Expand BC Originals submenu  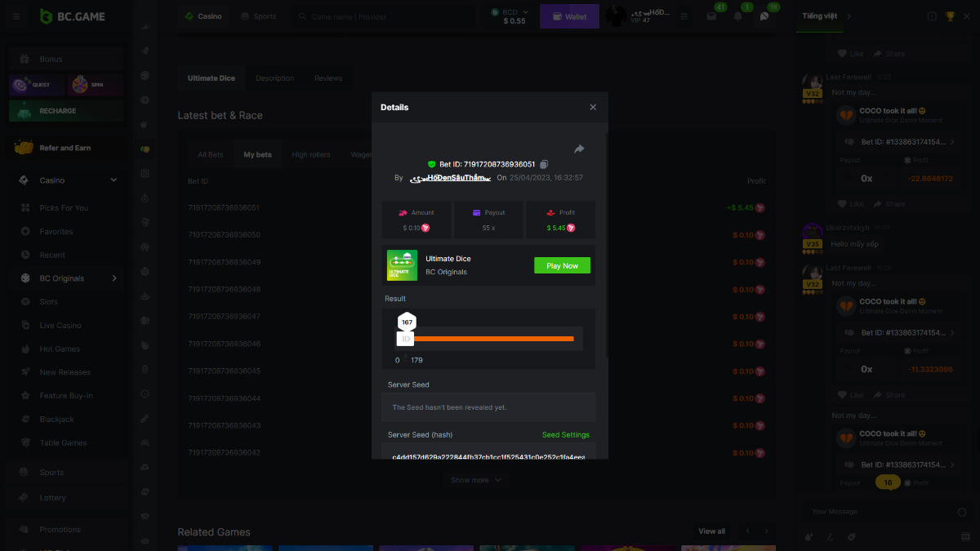[x=114, y=278]
